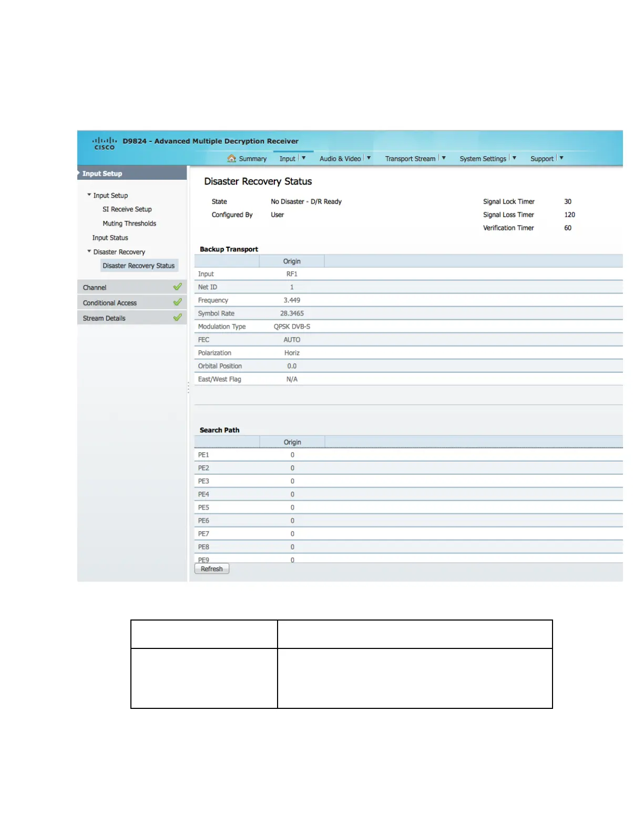644x833 pixels.
Task: Click the Polarization value Horiz
Action: [292, 353]
